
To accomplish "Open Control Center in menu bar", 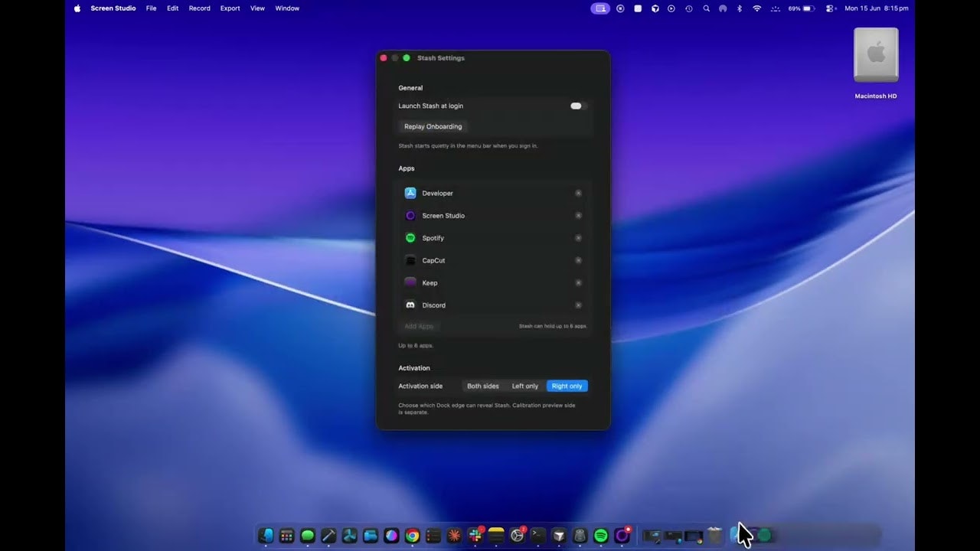I will point(831,8).
